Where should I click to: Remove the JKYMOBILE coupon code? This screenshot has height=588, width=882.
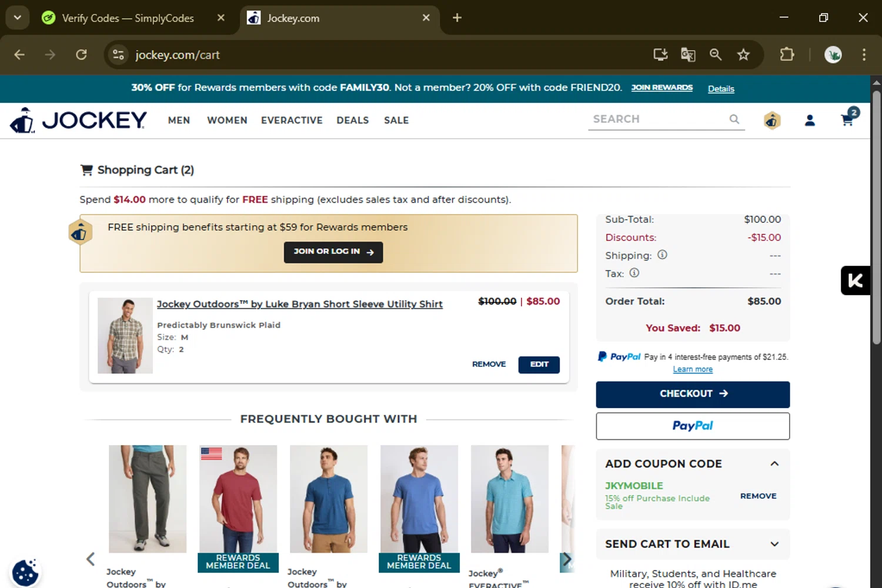click(758, 496)
